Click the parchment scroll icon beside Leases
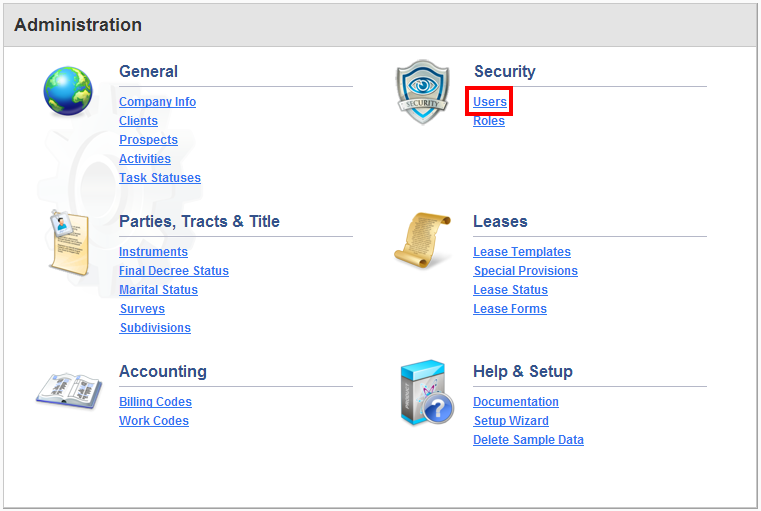 tap(422, 240)
